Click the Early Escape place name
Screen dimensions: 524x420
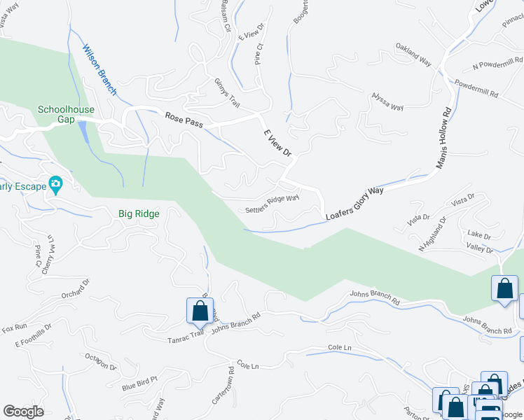pyautogui.click(x=23, y=186)
